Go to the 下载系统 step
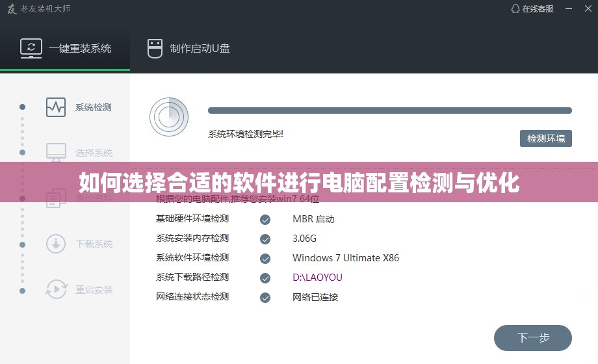Viewport: 598px width, 364px height. click(94, 244)
